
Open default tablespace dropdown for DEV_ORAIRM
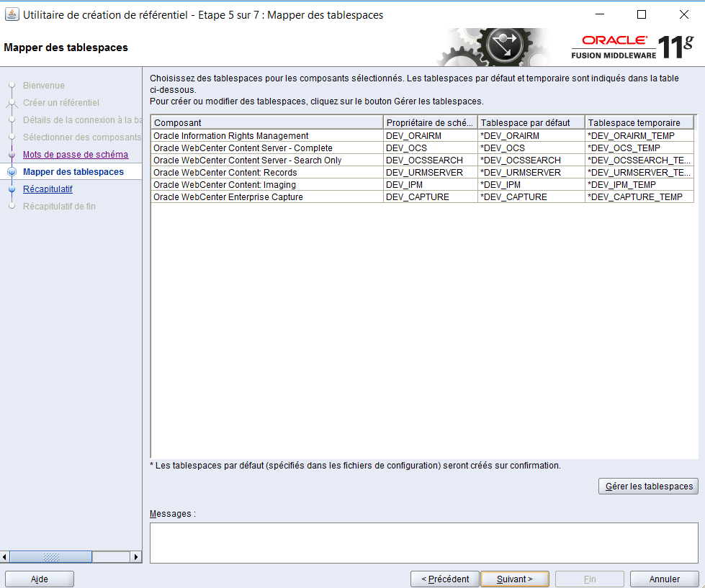531,136
